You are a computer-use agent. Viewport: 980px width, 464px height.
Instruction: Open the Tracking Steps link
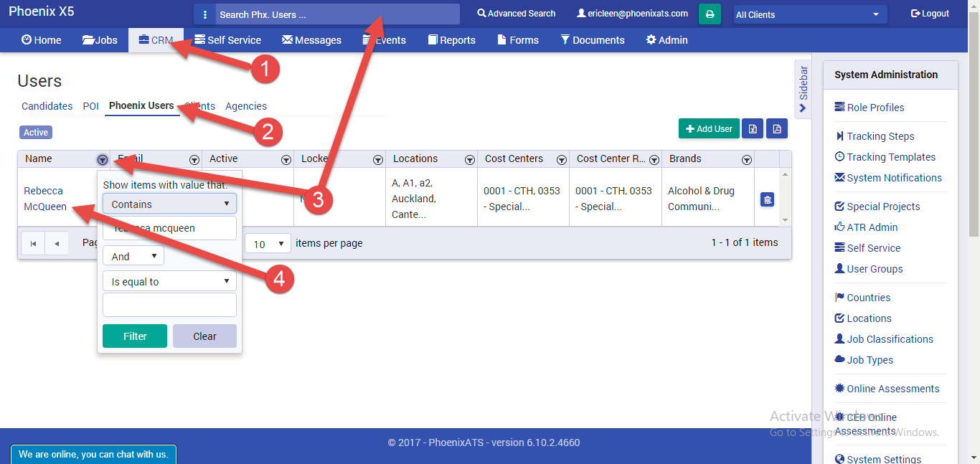tap(875, 136)
